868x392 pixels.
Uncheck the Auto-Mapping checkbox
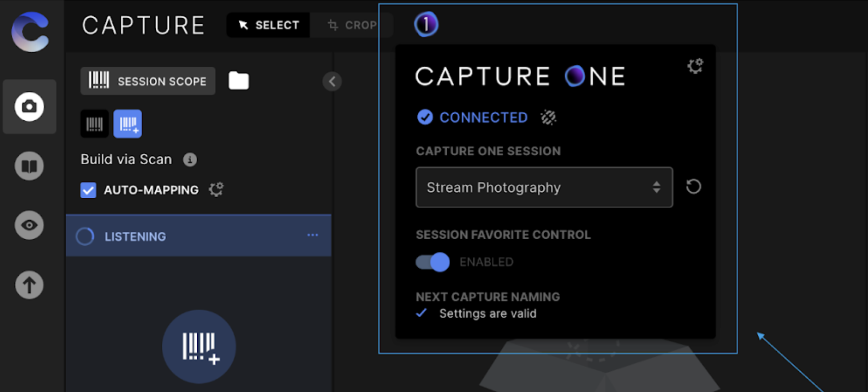pyautogui.click(x=88, y=190)
